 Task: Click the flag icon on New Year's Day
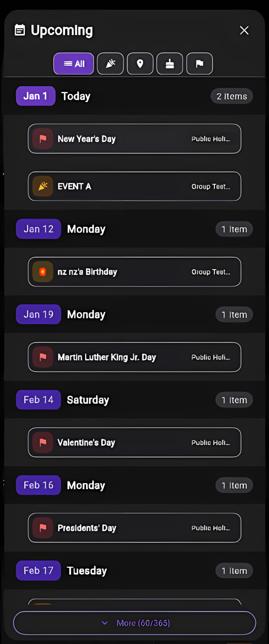click(x=43, y=139)
